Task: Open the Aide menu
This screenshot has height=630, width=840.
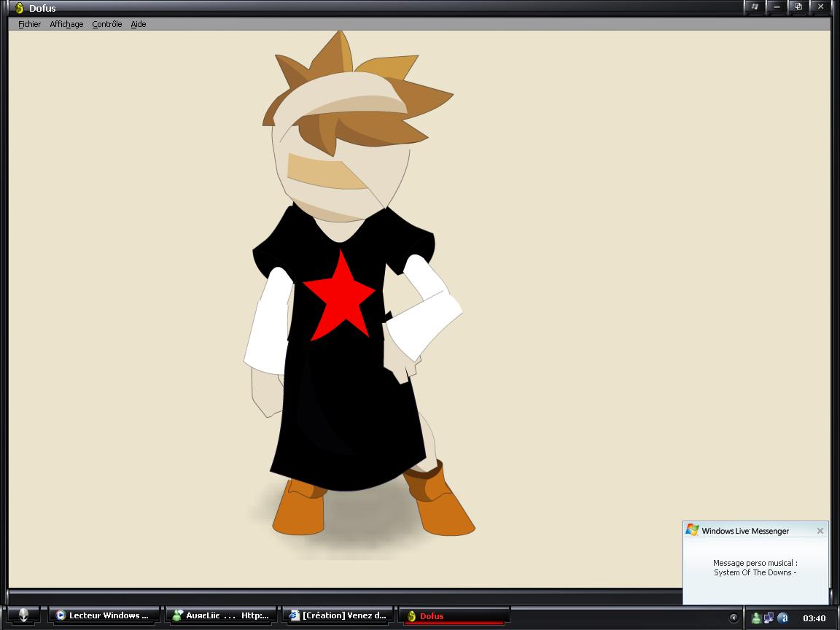Action: (139, 24)
